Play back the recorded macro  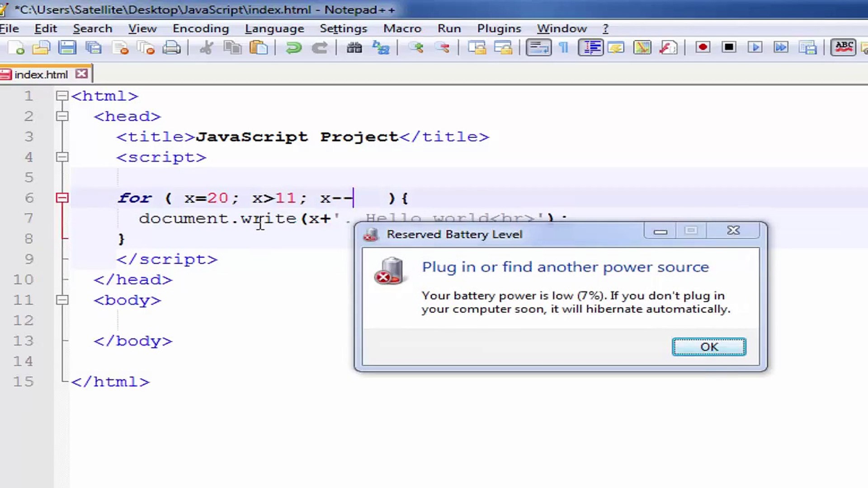tap(755, 47)
